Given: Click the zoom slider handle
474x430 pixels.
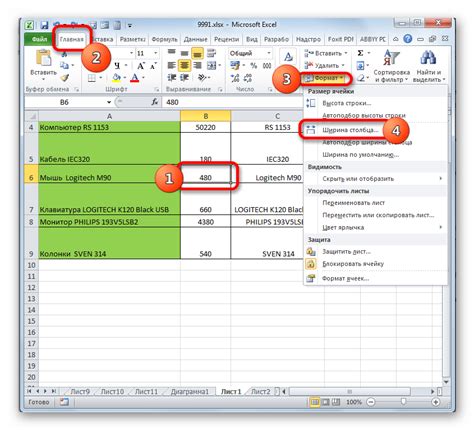Looking at the screenshot, I should [403, 402].
